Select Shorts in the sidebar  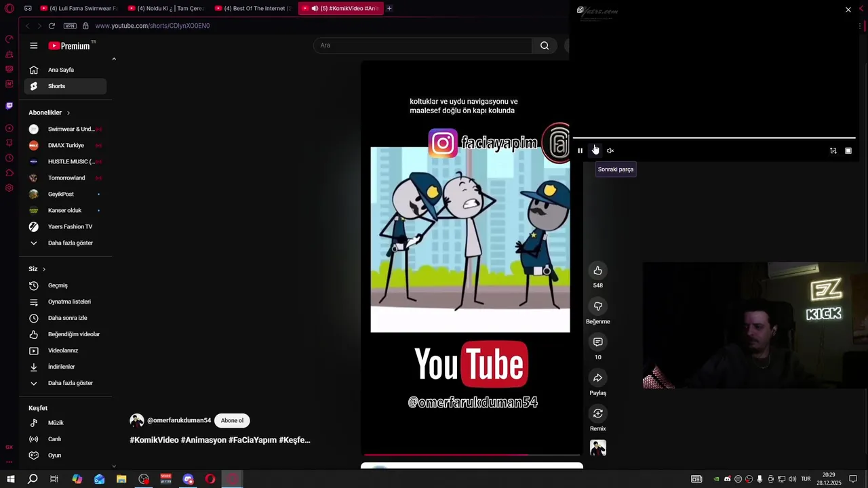(65, 86)
